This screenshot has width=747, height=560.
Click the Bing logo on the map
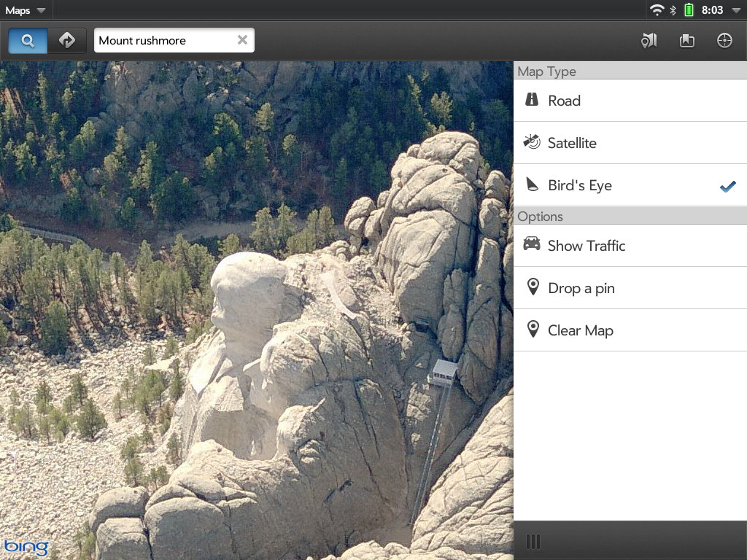coord(26,547)
